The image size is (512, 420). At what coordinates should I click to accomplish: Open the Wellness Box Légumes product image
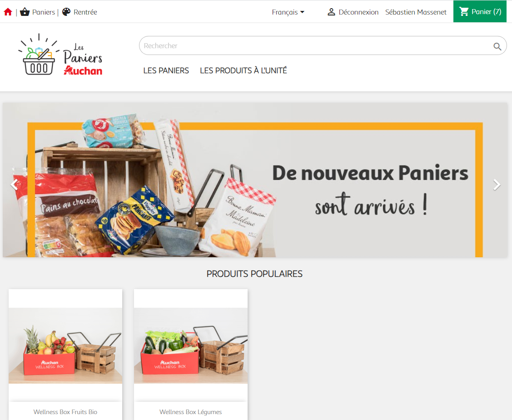(191, 345)
